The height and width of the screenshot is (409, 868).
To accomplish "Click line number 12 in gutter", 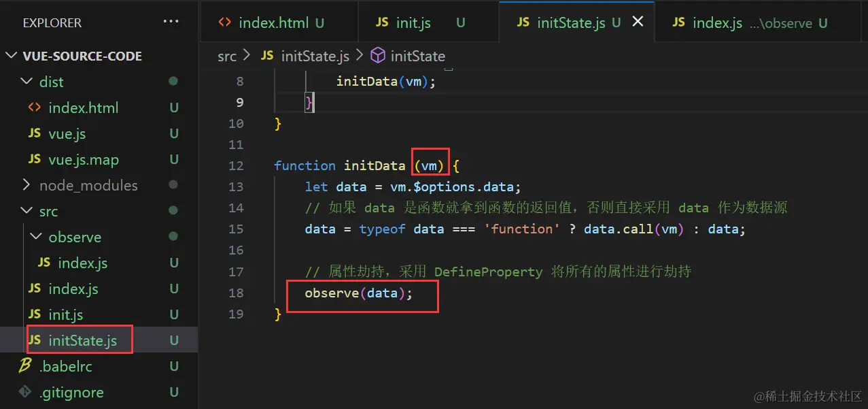I will [x=236, y=165].
